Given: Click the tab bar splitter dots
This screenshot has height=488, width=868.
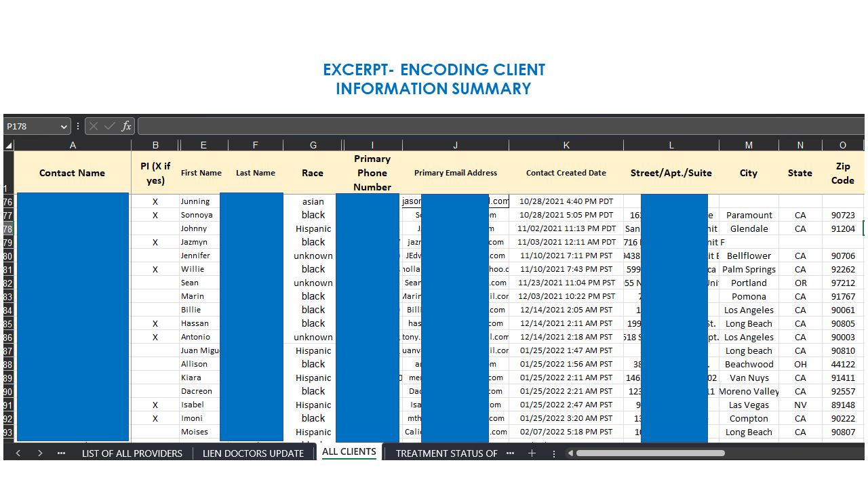Looking at the screenshot, I should click(554, 453).
